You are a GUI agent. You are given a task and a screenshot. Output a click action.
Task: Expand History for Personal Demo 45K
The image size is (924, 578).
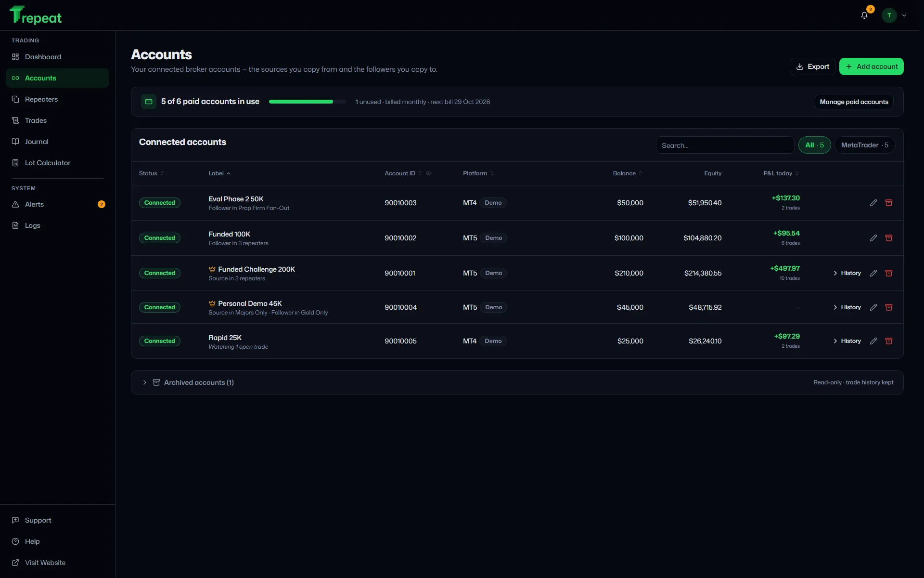pyautogui.click(x=847, y=307)
